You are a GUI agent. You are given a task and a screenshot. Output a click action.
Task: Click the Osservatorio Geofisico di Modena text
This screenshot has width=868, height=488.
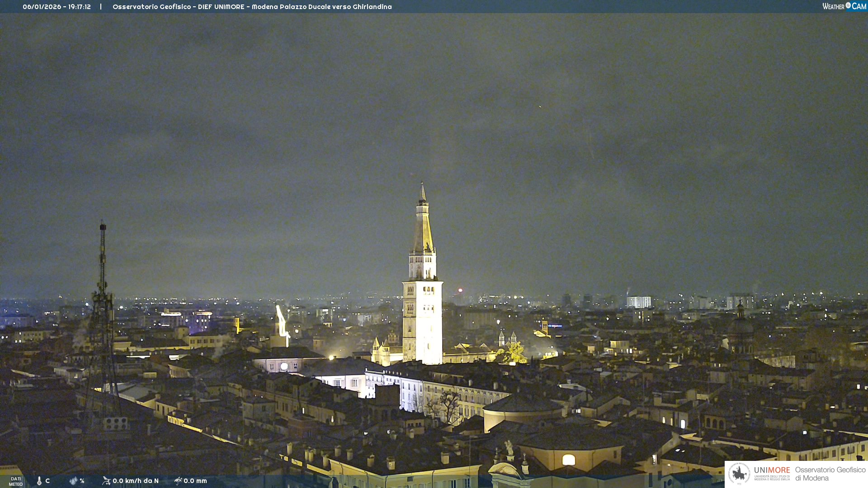[830, 474]
